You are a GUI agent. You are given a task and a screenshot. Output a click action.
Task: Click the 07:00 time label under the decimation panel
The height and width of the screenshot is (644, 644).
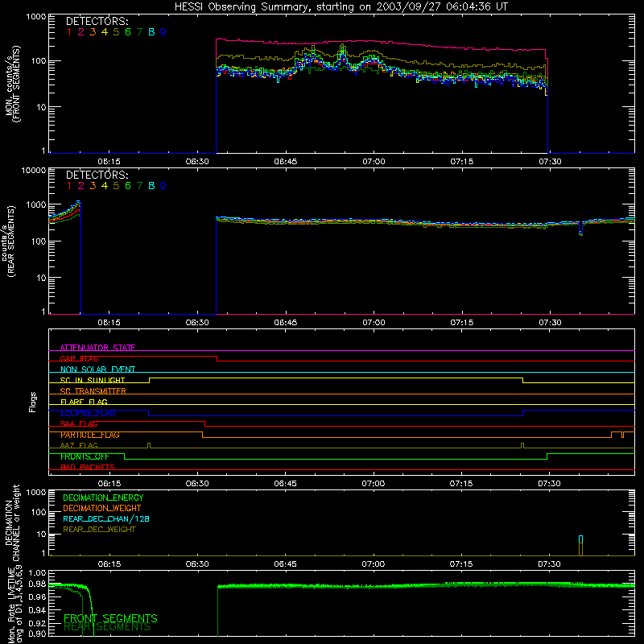tap(374, 564)
